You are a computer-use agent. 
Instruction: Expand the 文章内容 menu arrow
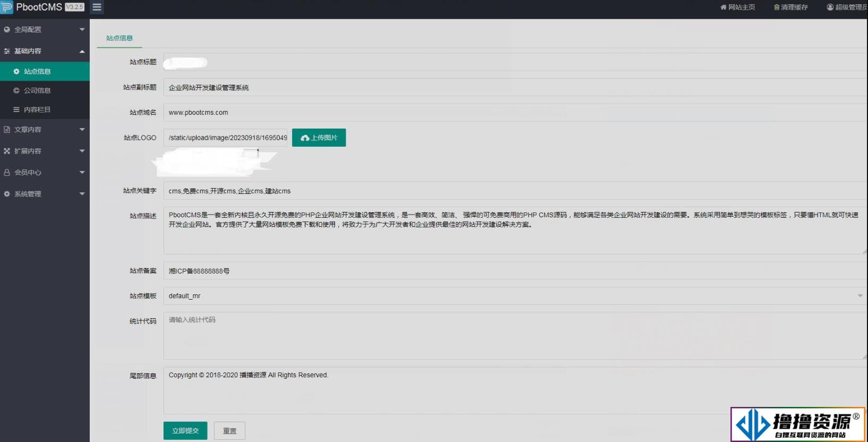click(x=82, y=130)
